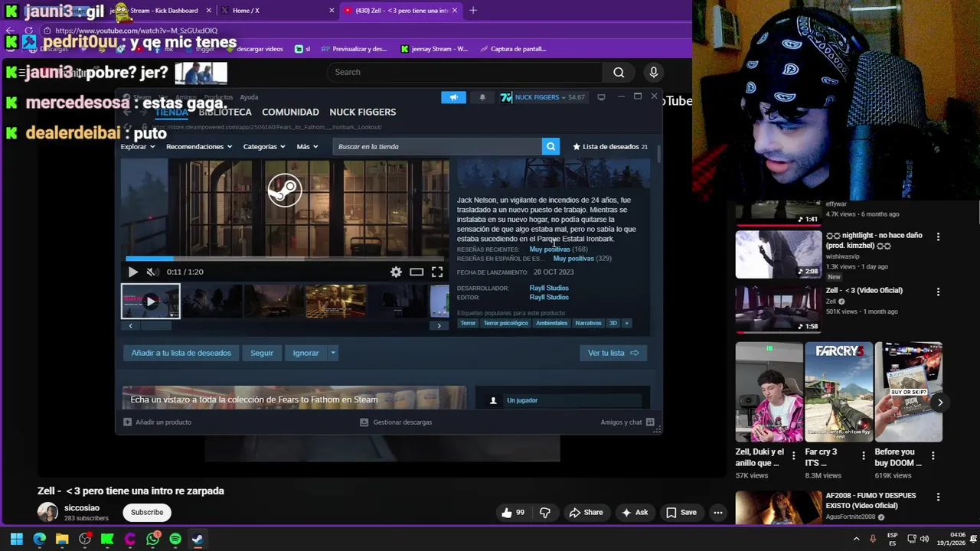Image resolution: width=980 pixels, height=551 pixels.
Task: Seek along the trailer progress bar
Action: click(285, 259)
